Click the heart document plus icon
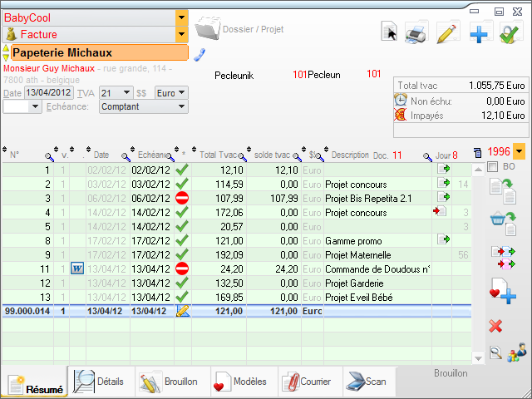 (503, 292)
